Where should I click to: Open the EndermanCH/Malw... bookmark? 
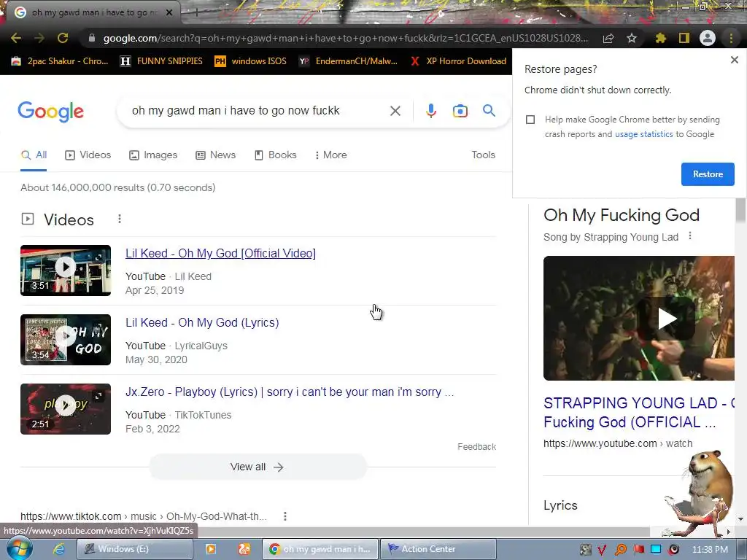(348, 61)
